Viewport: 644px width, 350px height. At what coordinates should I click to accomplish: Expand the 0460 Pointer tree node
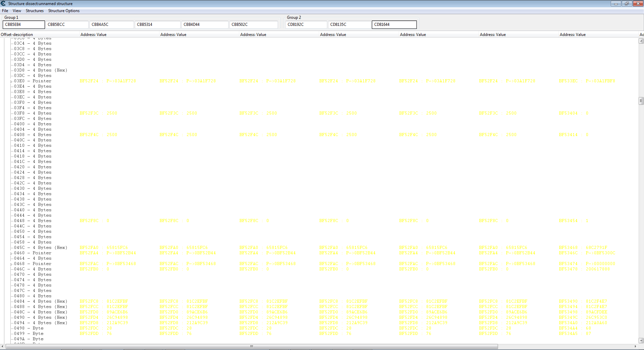coord(11,253)
